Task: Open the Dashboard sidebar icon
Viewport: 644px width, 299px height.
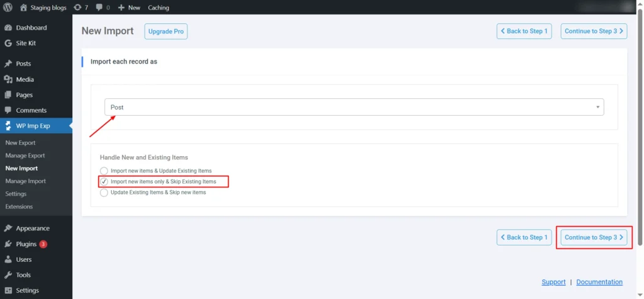Action: [x=8, y=28]
